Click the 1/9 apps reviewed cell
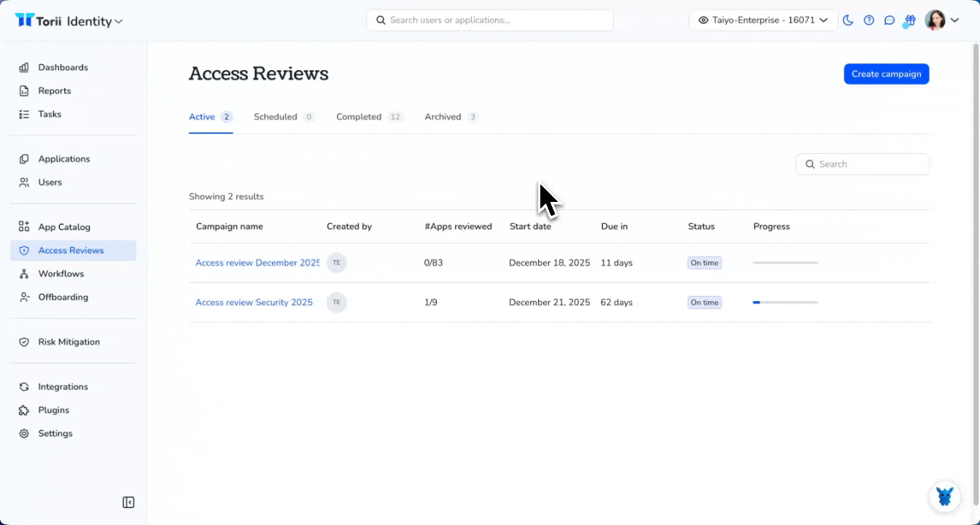 point(430,302)
